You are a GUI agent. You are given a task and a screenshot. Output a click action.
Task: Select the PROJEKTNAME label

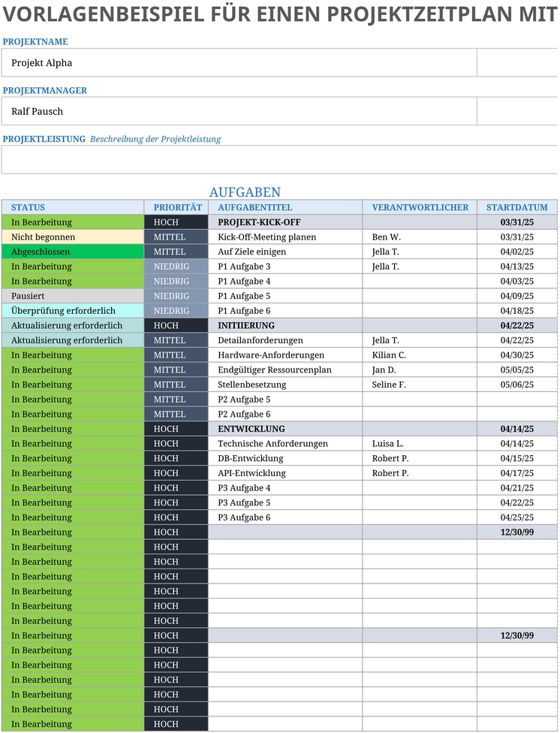(x=35, y=41)
